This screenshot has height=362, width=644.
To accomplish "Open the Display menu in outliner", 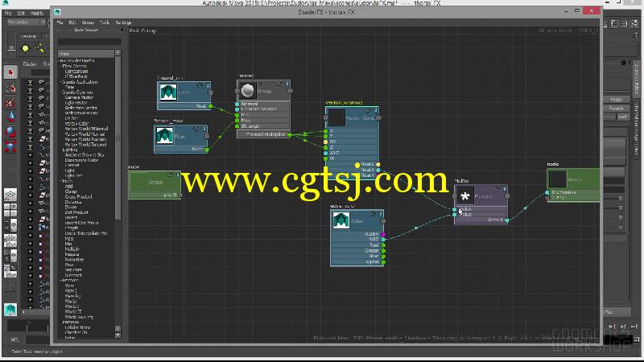I will (30, 64).
